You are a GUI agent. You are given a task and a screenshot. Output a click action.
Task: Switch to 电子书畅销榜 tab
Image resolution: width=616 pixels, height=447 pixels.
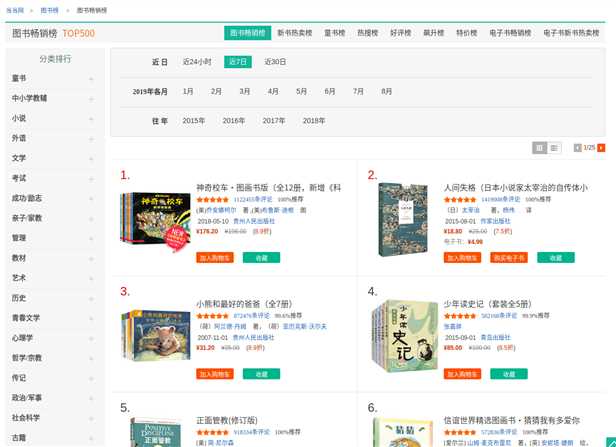pyautogui.click(x=510, y=33)
